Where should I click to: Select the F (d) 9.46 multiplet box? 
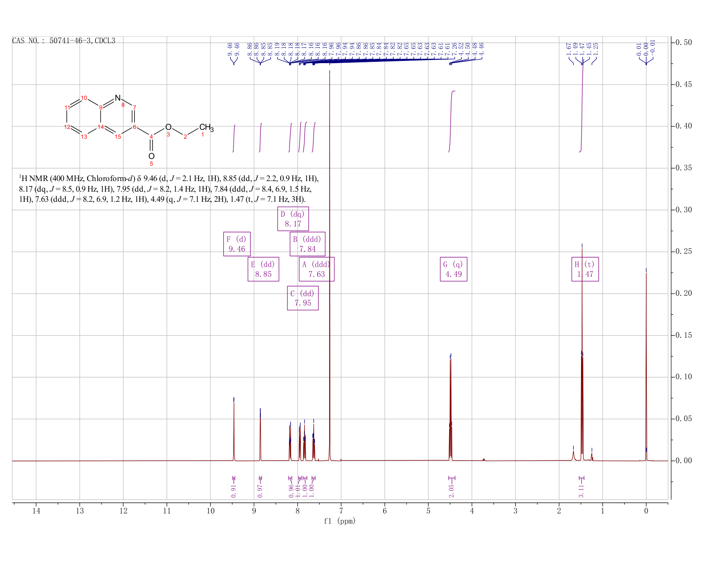(x=237, y=244)
